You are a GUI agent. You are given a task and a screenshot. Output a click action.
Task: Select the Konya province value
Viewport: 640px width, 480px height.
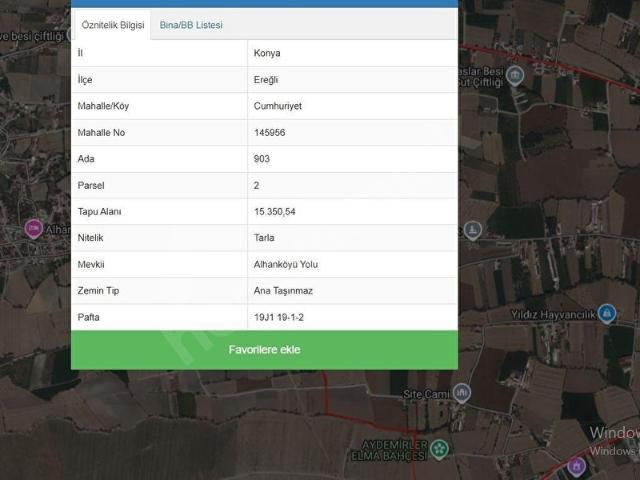pos(267,53)
